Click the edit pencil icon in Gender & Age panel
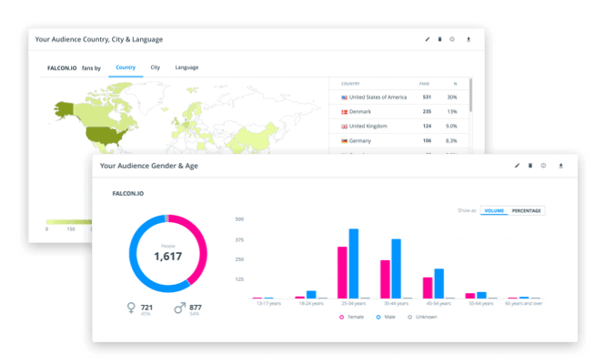595x364 pixels. [517, 166]
